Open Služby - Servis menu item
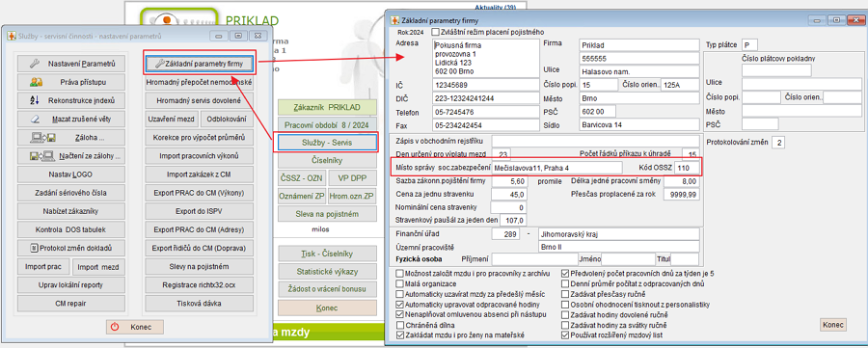The width and height of the screenshot is (868, 348). [x=327, y=143]
